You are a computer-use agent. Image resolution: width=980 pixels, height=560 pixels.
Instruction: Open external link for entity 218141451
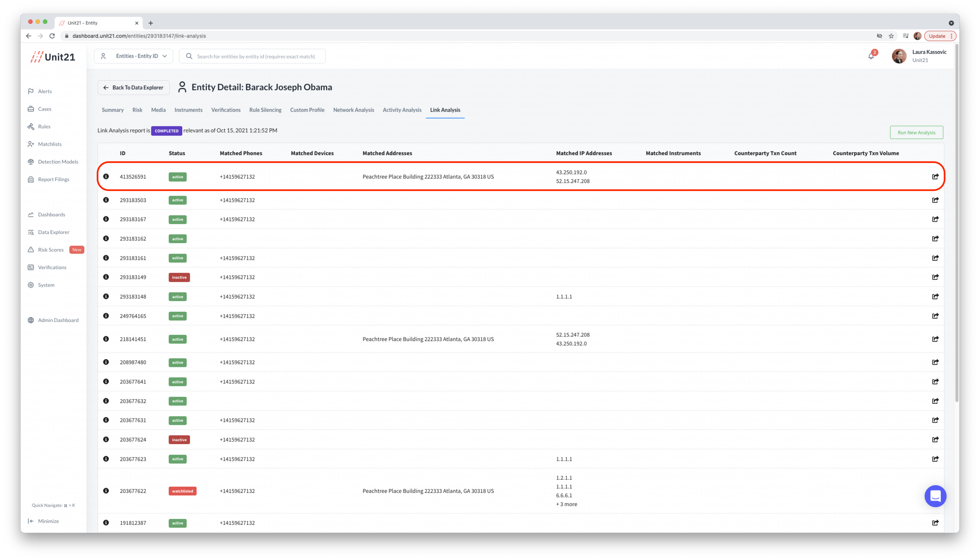(x=935, y=339)
